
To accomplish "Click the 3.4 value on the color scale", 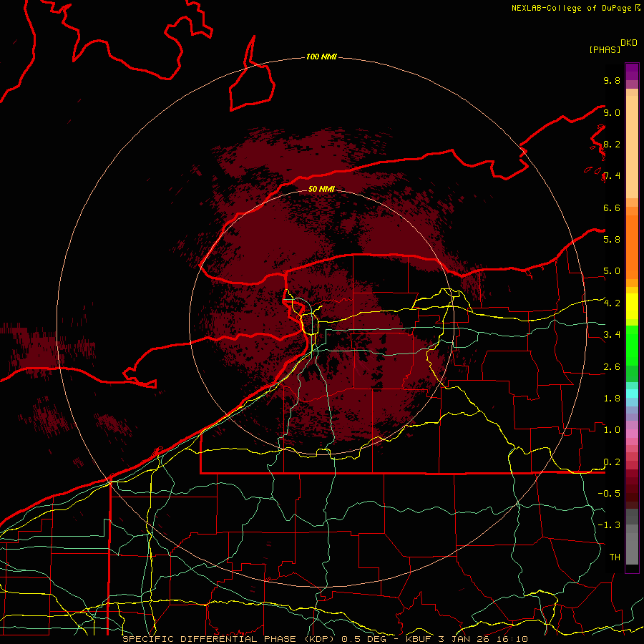I will coord(612,334).
